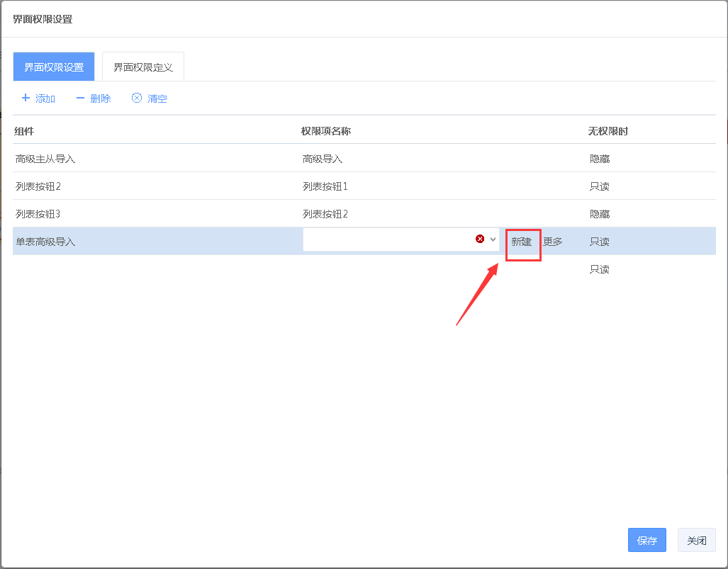Screen dimensions: 728x569
Task: Switch to the 界面权限定义 tab
Action: coord(142,67)
